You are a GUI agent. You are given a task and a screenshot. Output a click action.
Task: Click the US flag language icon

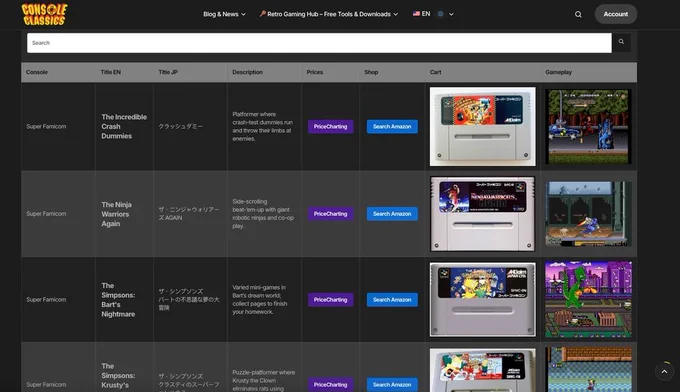(x=416, y=14)
